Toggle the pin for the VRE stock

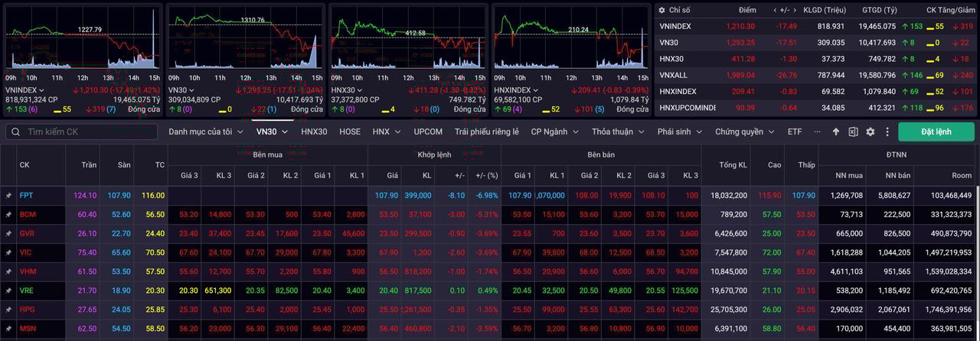(x=8, y=291)
